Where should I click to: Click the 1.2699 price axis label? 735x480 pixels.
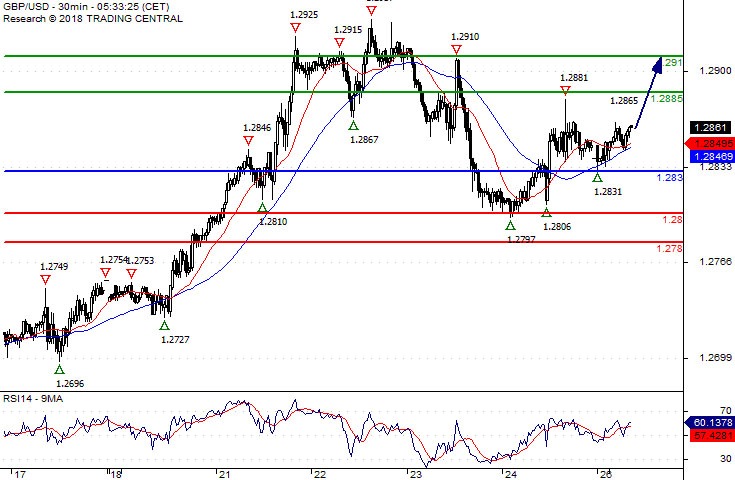(715, 358)
